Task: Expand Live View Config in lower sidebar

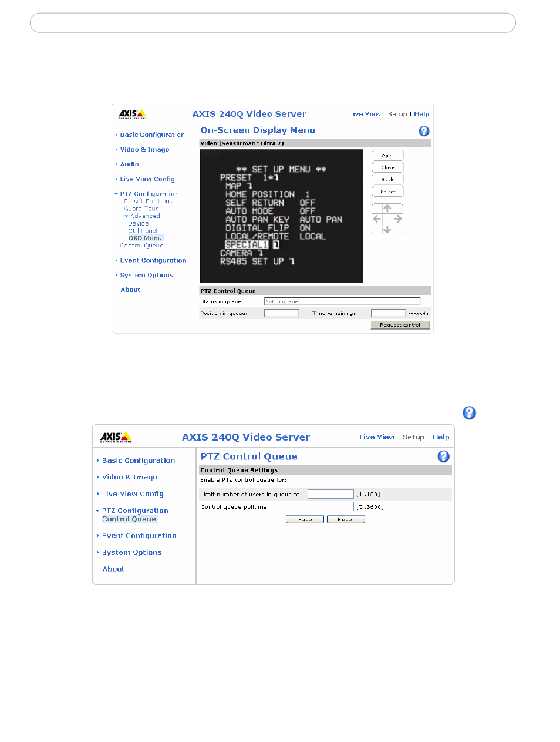Action: [x=133, y=494]
